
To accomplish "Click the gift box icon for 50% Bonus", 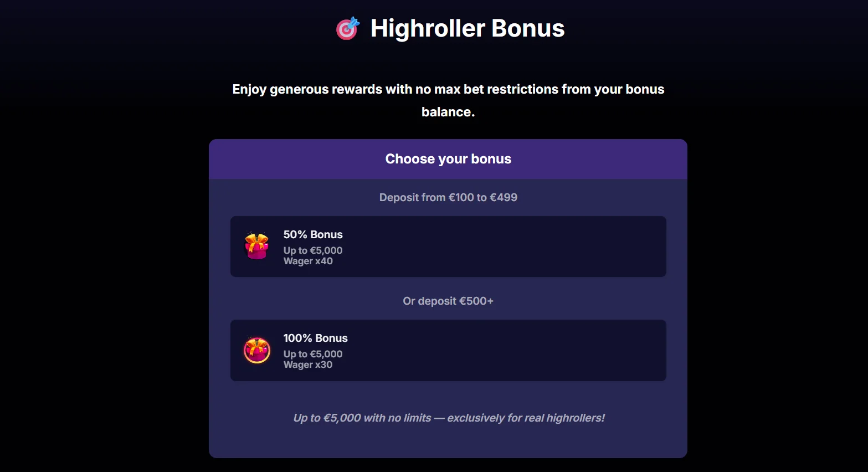I will point(256,246).
